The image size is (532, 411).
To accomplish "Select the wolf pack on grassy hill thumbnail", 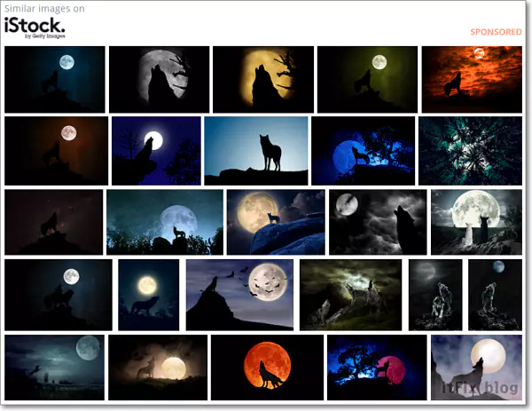I will [x=351, y=295].
